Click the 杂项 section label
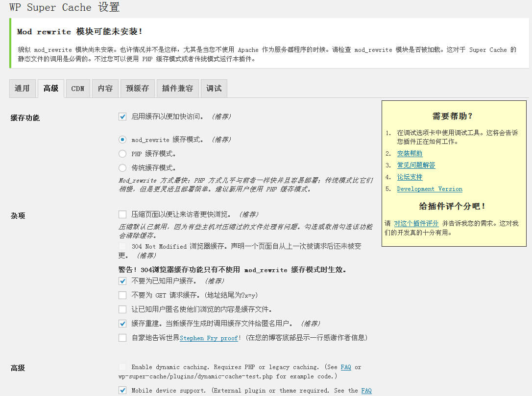This screenshot has width=532, height=396. point(18,216)
